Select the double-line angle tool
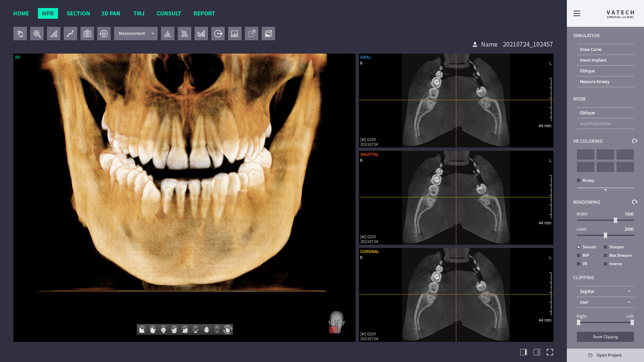644x362 pixels. point(184,34)
